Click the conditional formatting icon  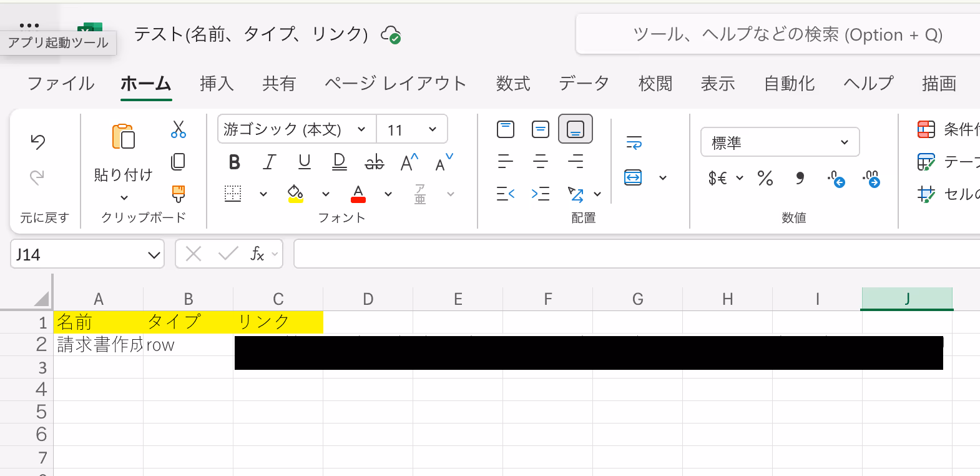[926, 129]
